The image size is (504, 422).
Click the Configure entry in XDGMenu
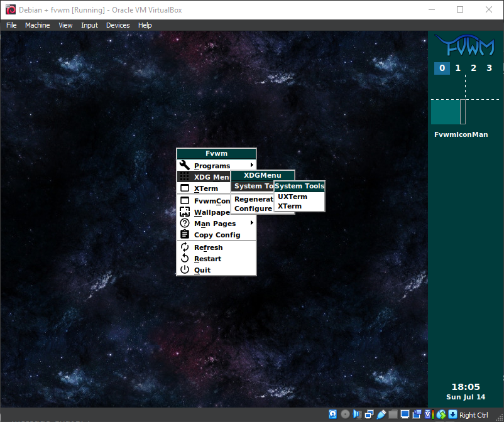[253, 208]
